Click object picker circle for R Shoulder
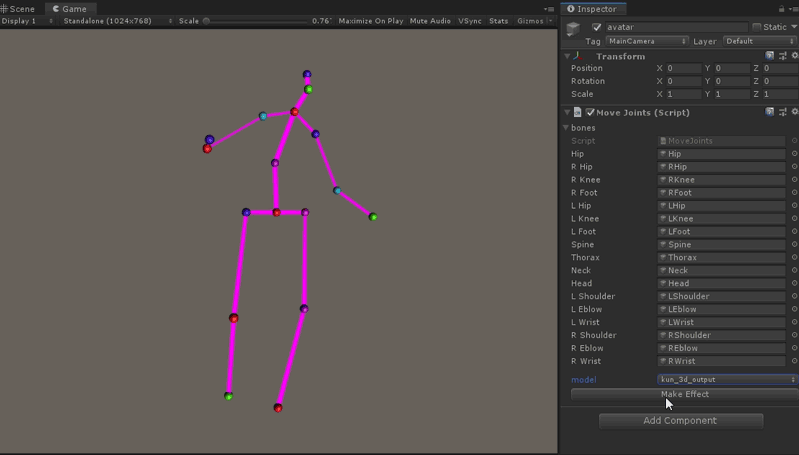The height and width of the screenshot is (455, 799). pos(794,335)
